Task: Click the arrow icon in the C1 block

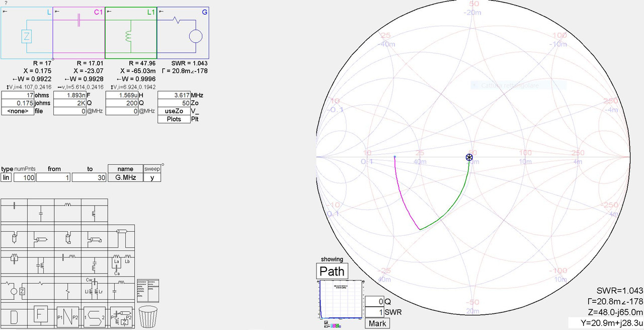Action: 57,11
